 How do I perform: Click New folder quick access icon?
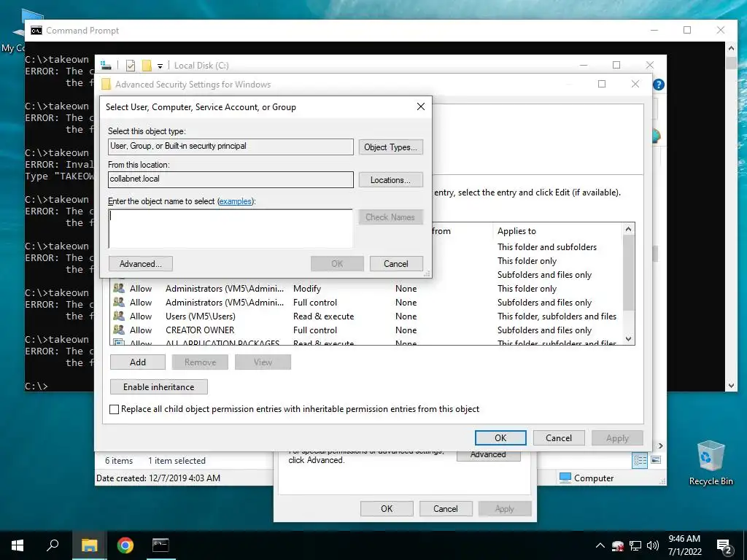147,66
